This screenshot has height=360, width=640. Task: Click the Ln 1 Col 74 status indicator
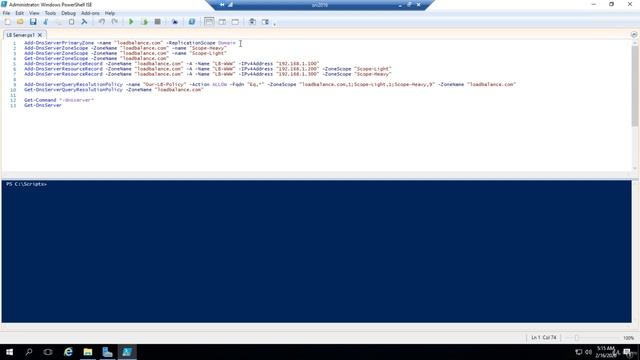click(x=543, y=338)
